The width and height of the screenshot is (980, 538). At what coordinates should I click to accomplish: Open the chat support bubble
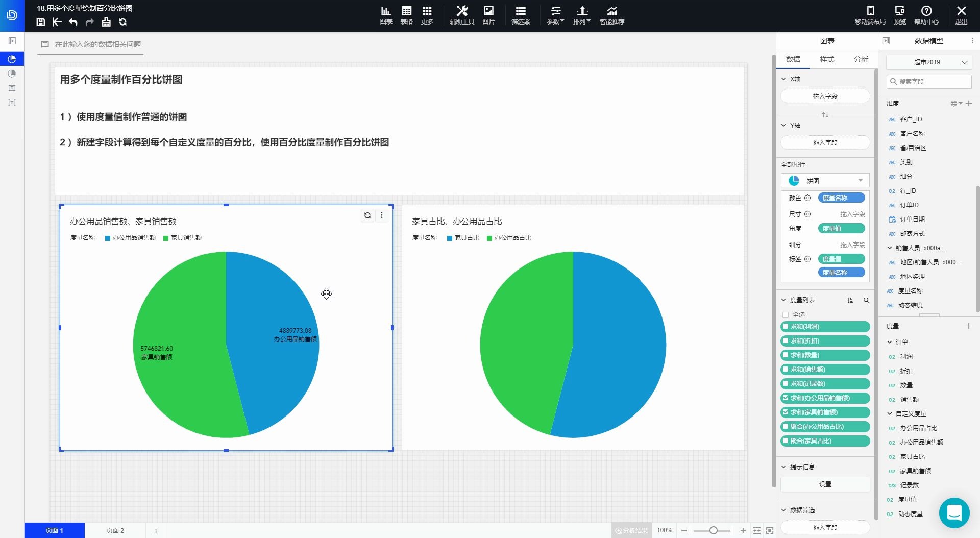(x=954, y=512)
